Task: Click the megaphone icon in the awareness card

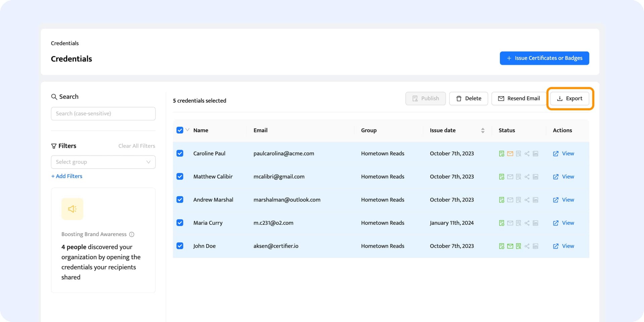Action: tap(72, 209)
